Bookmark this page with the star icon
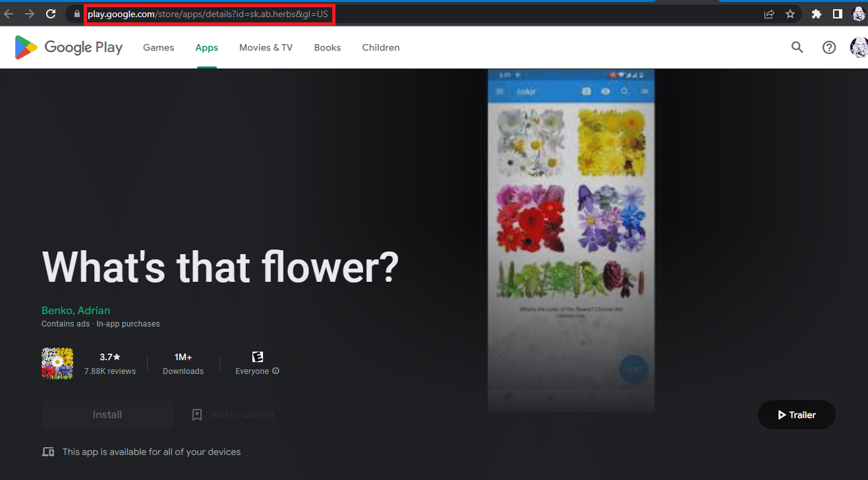The height and width of the screenshot is (480, 868). coord(790,14)
